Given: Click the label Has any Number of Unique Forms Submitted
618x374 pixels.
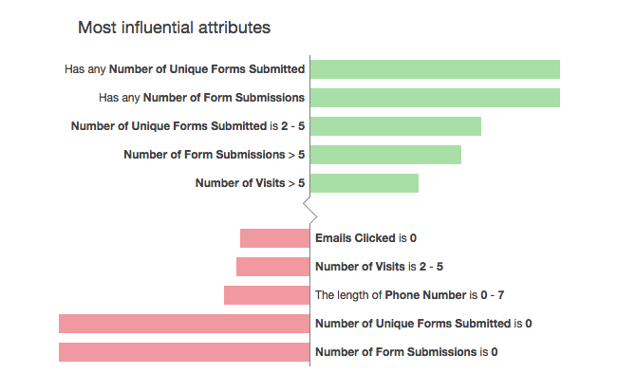Looking at the screenshot, I should (184, 69).
